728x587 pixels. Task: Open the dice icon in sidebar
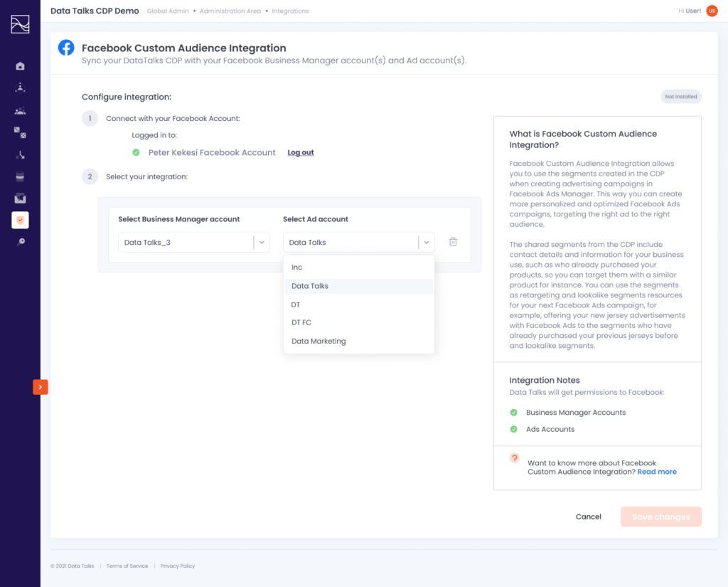(x=20, y=132)
